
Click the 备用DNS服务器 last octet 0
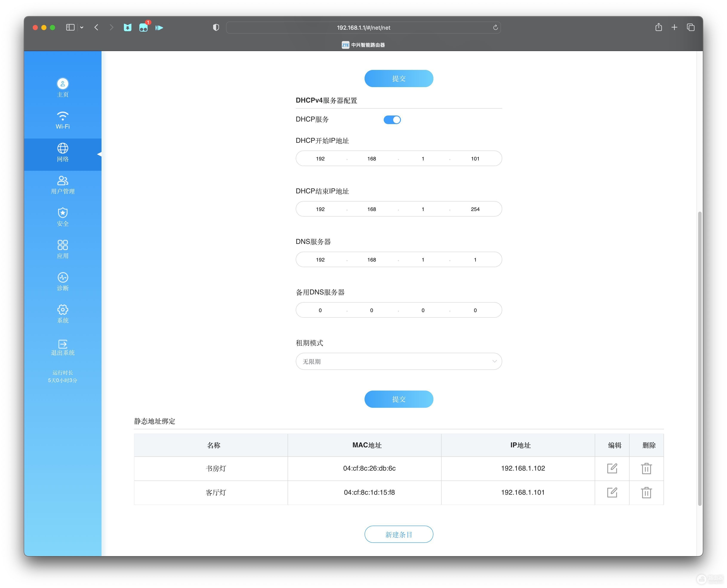[x=475, y=310]
